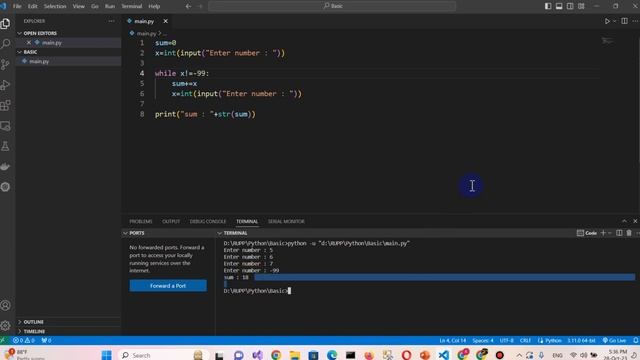Close the main.py editor tab
Image resolution: width=640 pixels, height=360 pixels.
(165, 21)
